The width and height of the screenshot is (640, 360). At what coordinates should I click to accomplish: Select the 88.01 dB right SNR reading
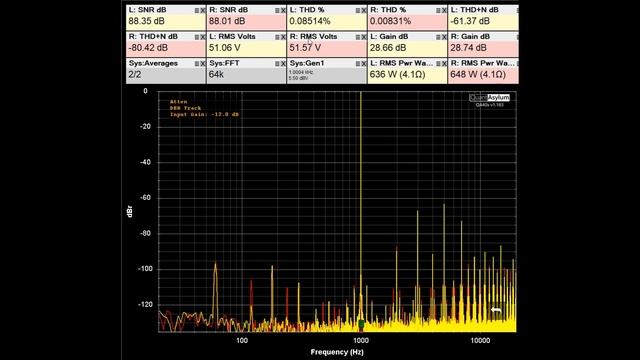227,21
